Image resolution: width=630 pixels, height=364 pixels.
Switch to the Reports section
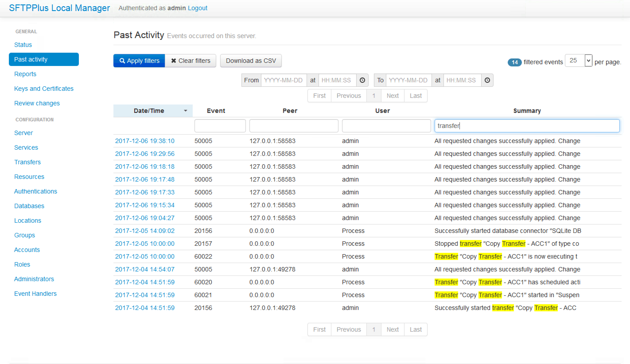(x=25, y=74)
